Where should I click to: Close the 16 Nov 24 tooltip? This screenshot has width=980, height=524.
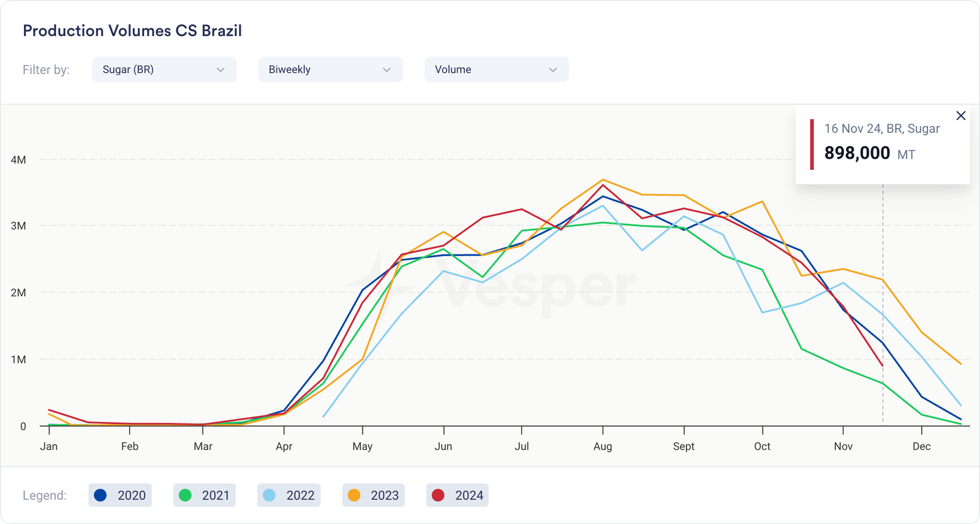tap(960, 116)
